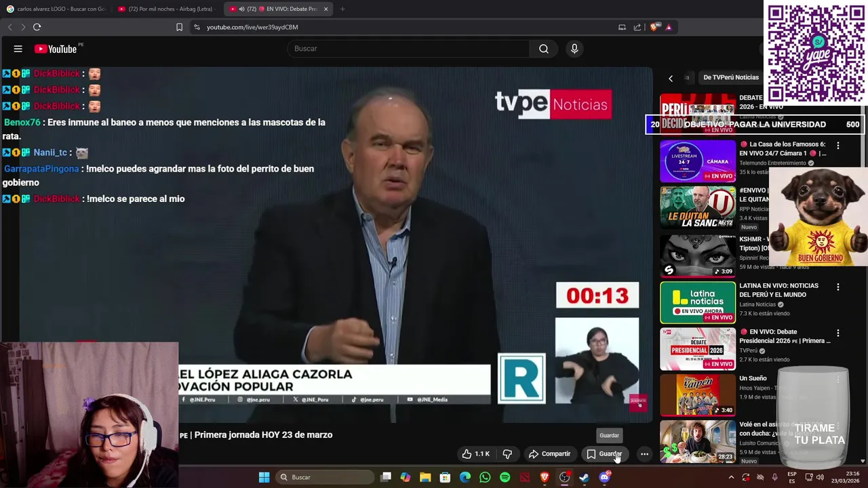Open the Dota 2 taskbar icon
Viewport: 868px width, 488px height.
(525, 477)
